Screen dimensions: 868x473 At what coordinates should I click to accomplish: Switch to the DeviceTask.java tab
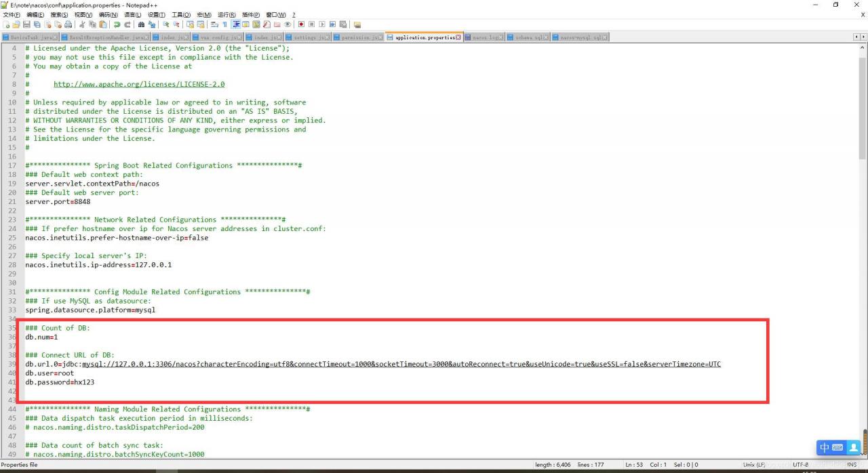31,37
